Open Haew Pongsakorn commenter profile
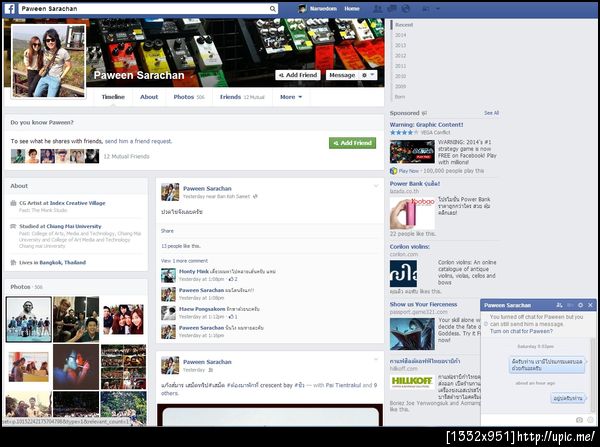 point(202,309)
